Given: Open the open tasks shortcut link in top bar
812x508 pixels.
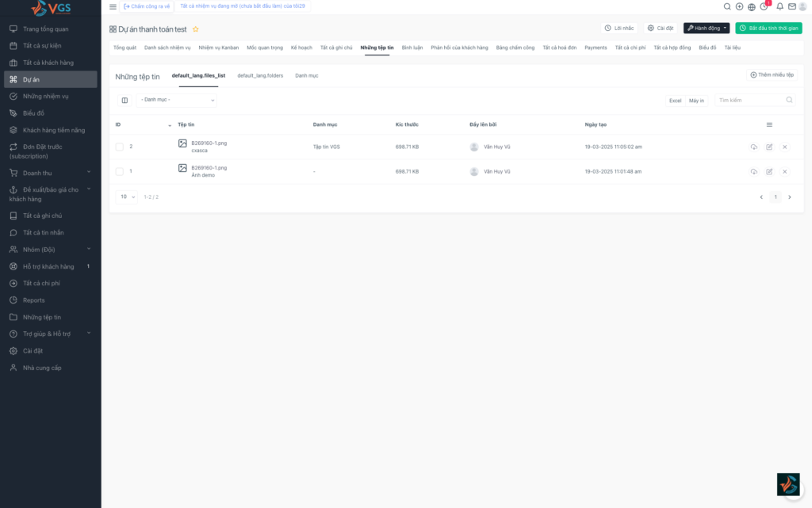Looking at the screenshot, I should tap(243, 6).
